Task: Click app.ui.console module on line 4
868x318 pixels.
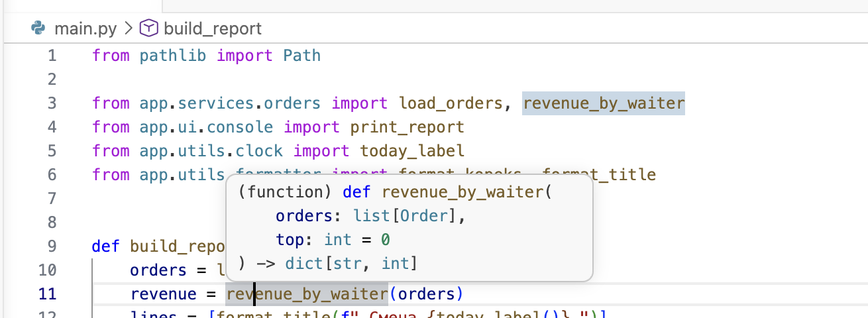Action: tap(206, 127)
